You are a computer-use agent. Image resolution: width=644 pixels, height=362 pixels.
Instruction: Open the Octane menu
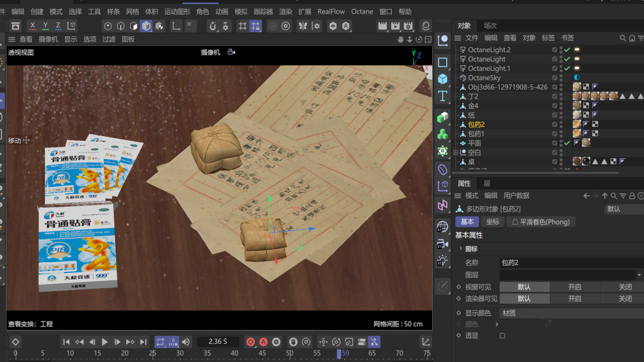click(x=362, y=11)
